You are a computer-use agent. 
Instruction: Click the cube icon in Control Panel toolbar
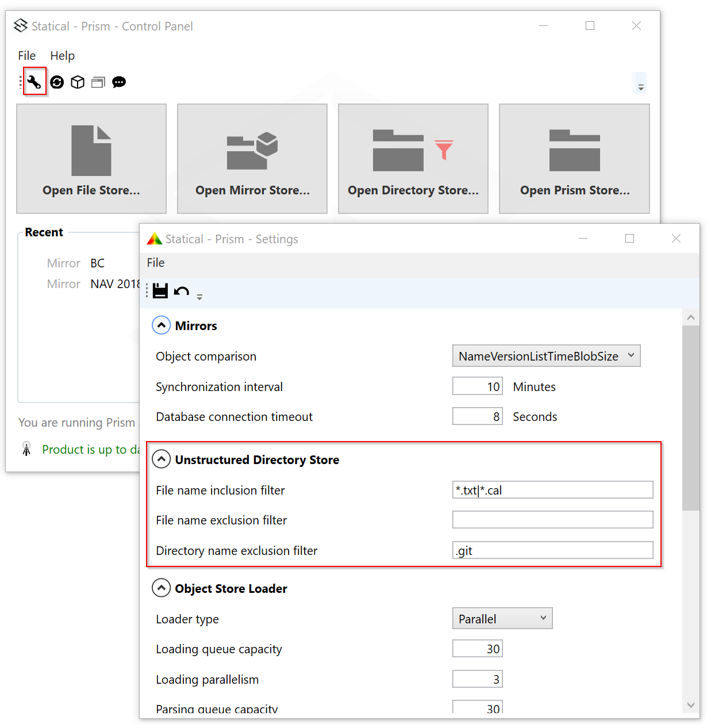[x=78, y=82]
